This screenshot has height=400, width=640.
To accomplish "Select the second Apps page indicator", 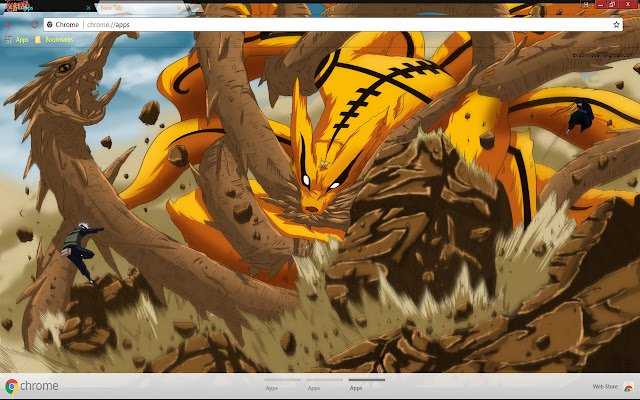I will tap(324, 385).
